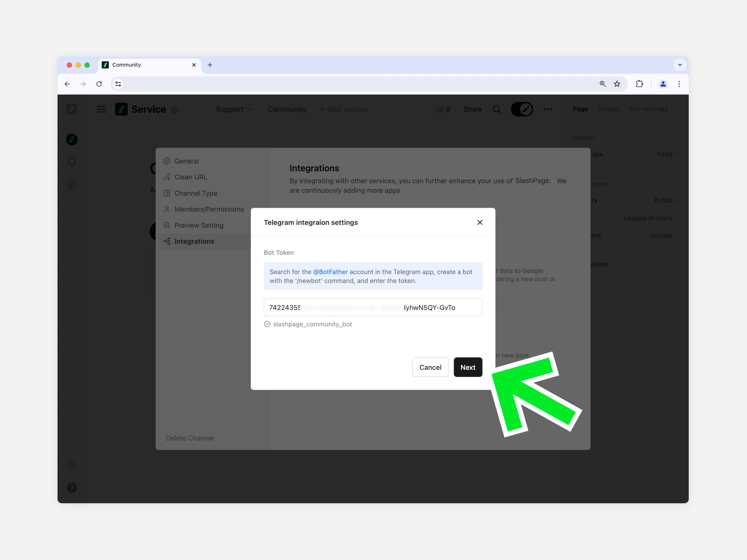
Task: Open Preview Setting section
Action: [198, 225]
